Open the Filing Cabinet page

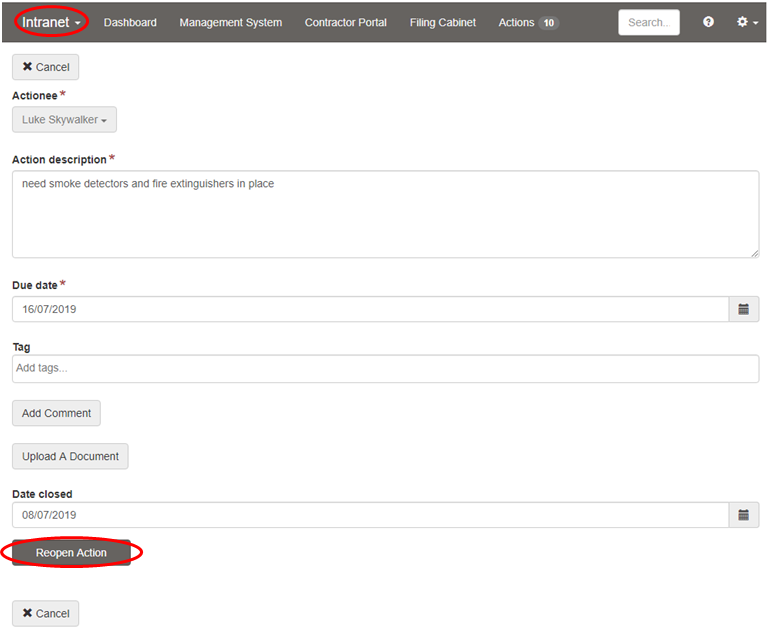[442, 23]
